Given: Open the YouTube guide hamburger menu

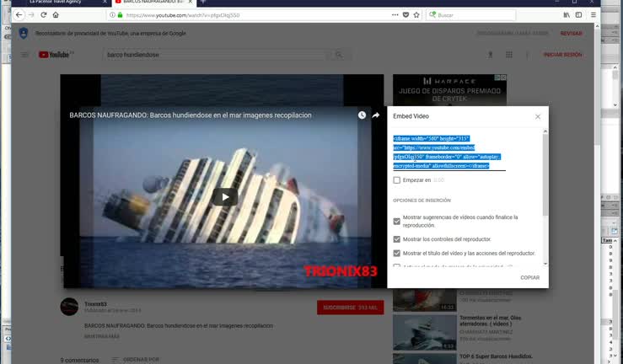Looking at the screenshot, I should [24, 55].
